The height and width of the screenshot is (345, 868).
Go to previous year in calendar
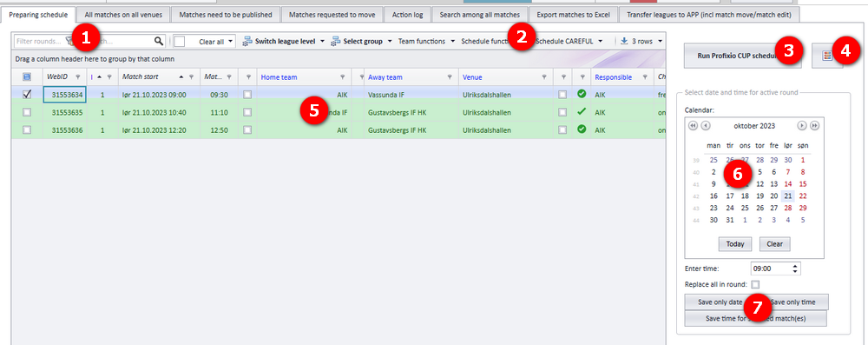click(x=693, y=126)
